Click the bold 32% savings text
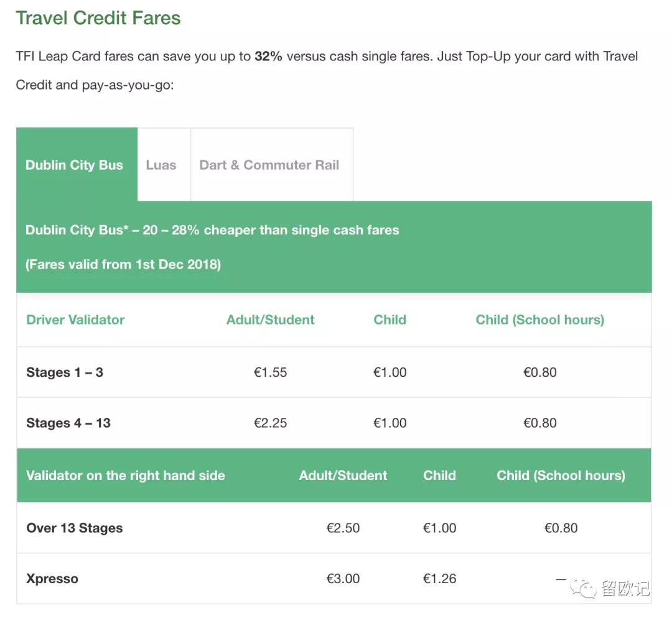Screen dimensions: 672x618 (x=268, y=57)
